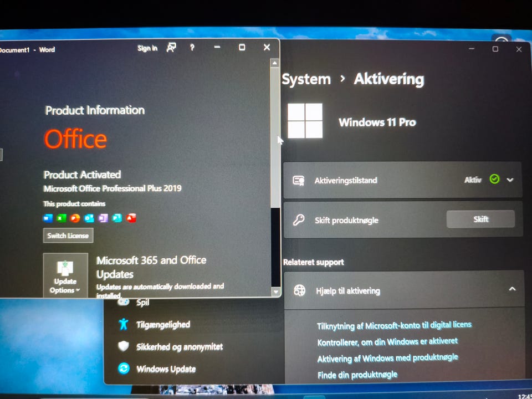The width and height of the screenshot is (532, 399).
Task: Open Finde din produktnøgle link
Action: (357, 375)
